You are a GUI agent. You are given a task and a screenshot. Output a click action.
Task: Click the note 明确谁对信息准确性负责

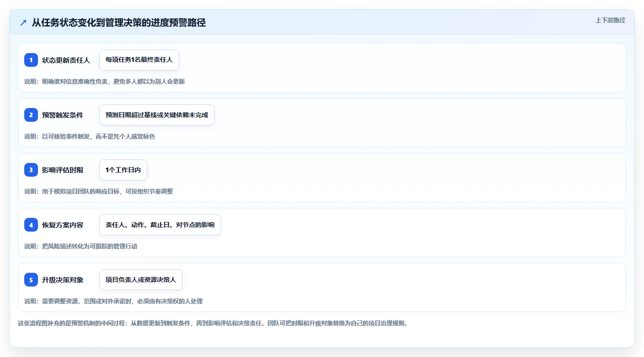[104, 81]
